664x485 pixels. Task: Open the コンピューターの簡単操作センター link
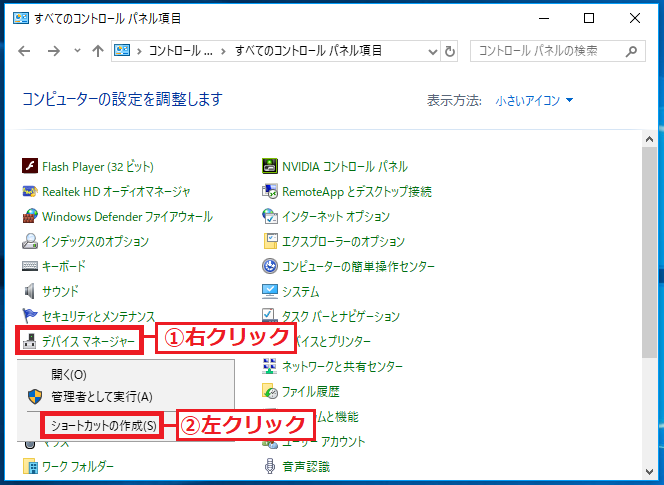[358, 266]
